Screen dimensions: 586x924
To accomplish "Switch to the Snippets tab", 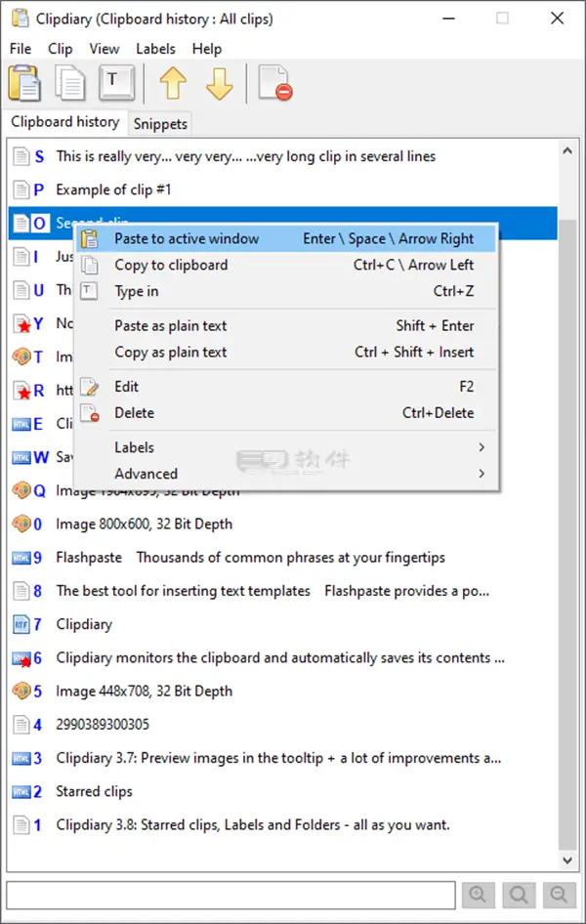I will pyautogui.click(x=160, y=124).
